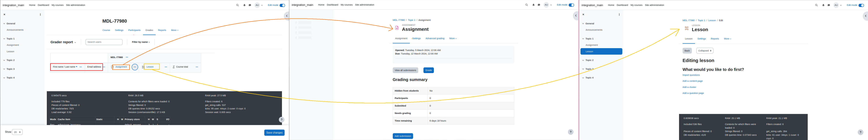Open the Collapsed view selector in Lesson window

(705, 51)
